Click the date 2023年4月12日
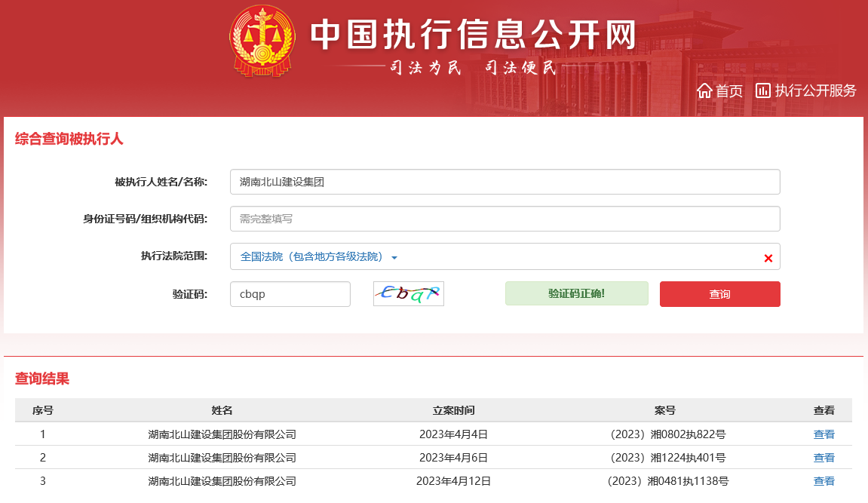The width and height of the screenshot is (868, 503). pos(453,481)
